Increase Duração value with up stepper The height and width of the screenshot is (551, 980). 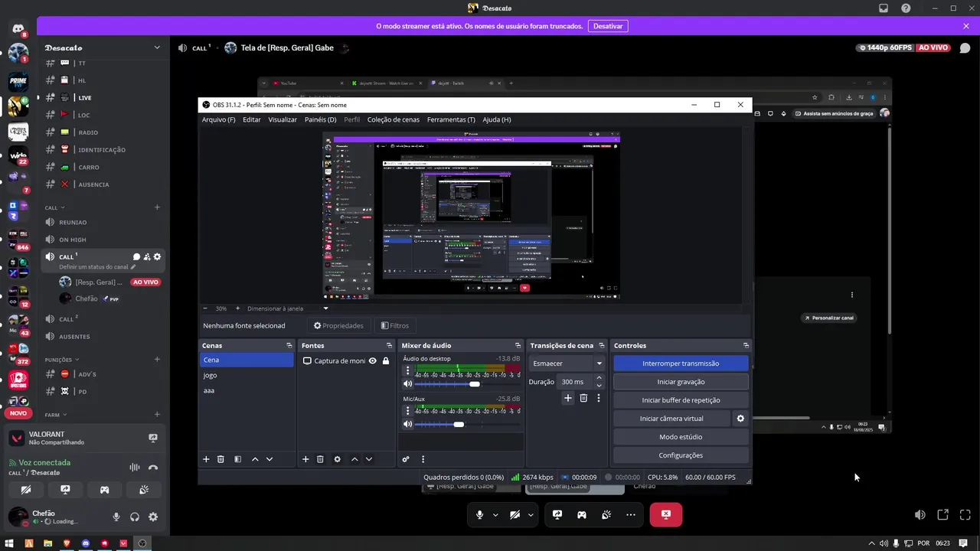[599, 378]
